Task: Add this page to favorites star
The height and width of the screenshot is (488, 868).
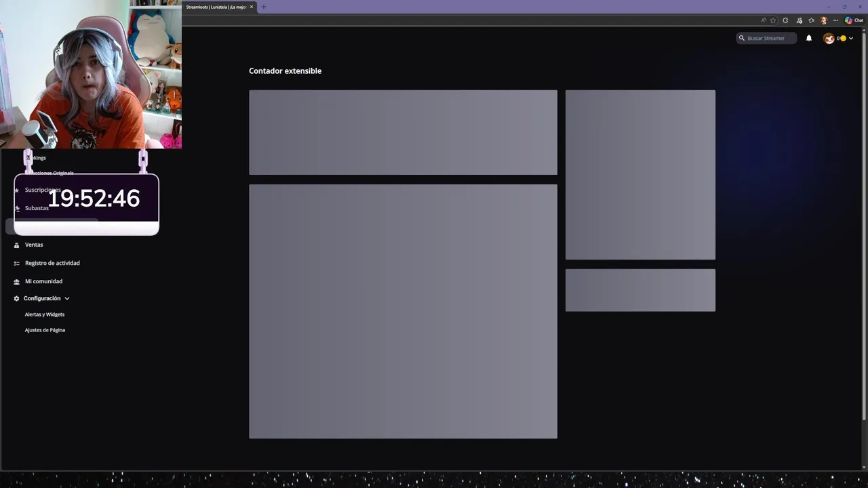Action: tap(773, 20)
